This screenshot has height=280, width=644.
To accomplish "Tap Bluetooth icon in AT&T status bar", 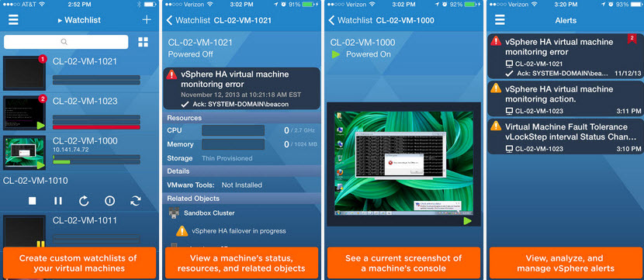I will 139,4.
